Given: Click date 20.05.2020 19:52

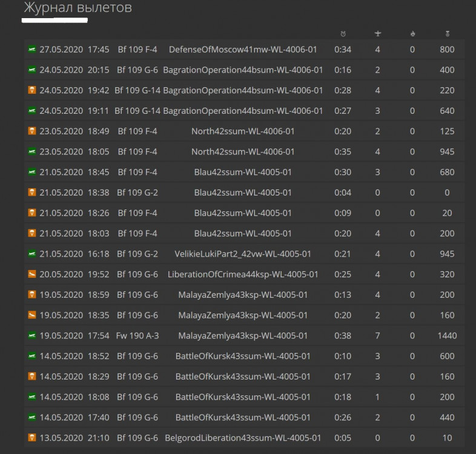Looking at the screenshot, I should (x=74, y=274).
